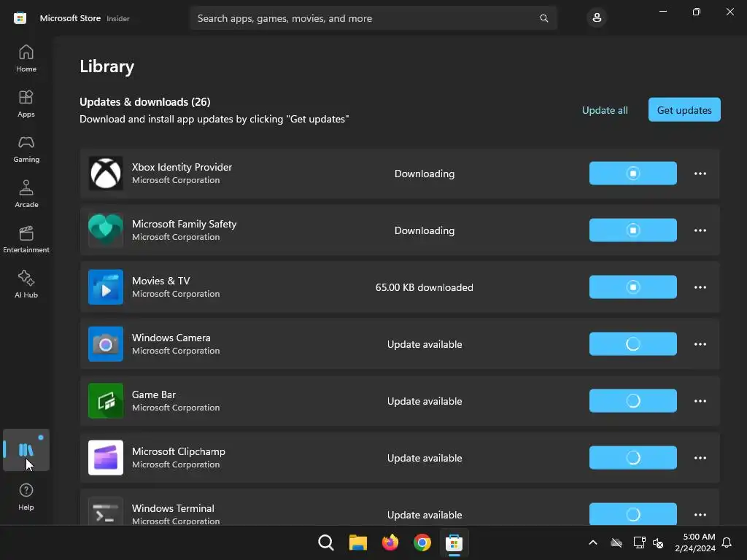Screen dimensions: 747x560
Task: Click the Movies & TV app icon
Action: (106, 287)
